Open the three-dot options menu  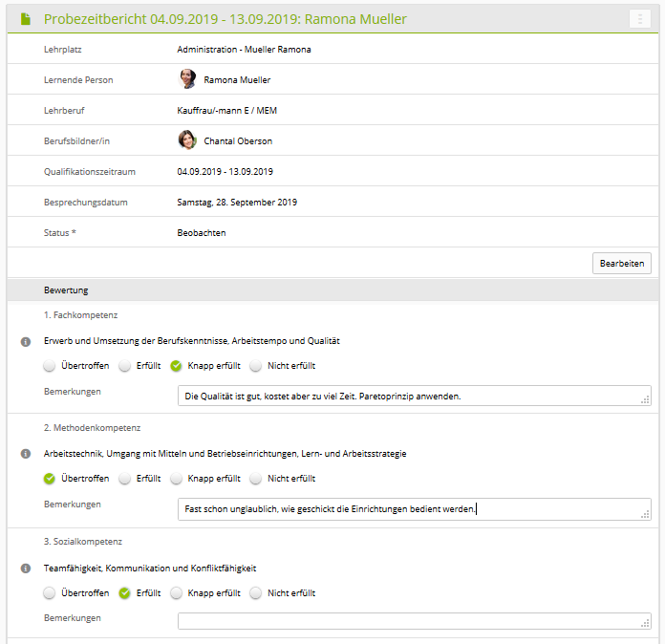pos(639,19)
